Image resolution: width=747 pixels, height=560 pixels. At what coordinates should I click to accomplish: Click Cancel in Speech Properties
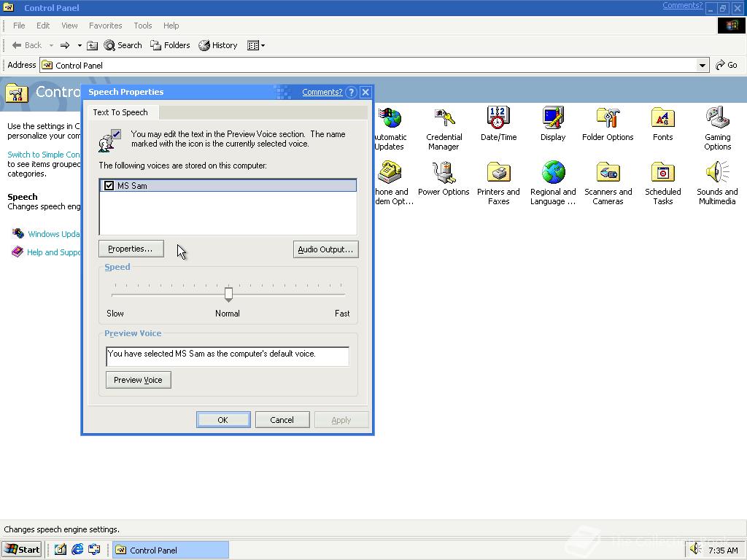(x=282, y=420)
